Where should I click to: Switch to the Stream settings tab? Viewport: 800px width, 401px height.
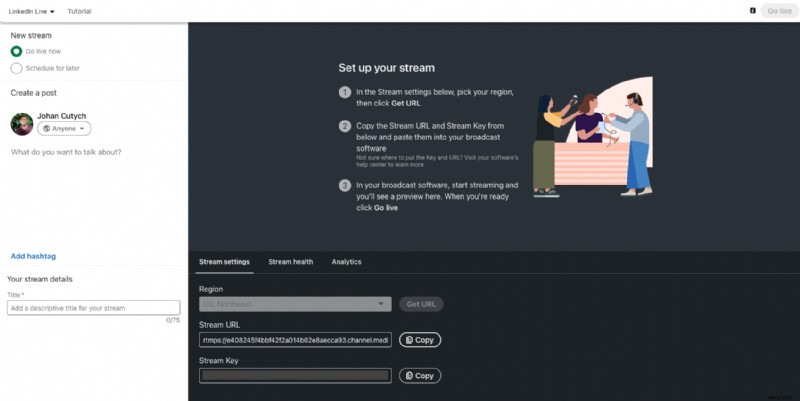click(224, 262)
